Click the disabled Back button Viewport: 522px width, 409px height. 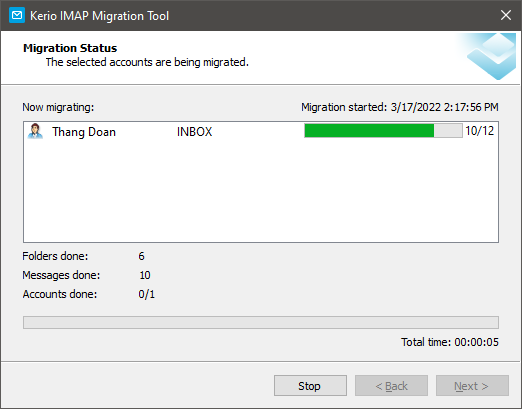[x=391, y=386]
